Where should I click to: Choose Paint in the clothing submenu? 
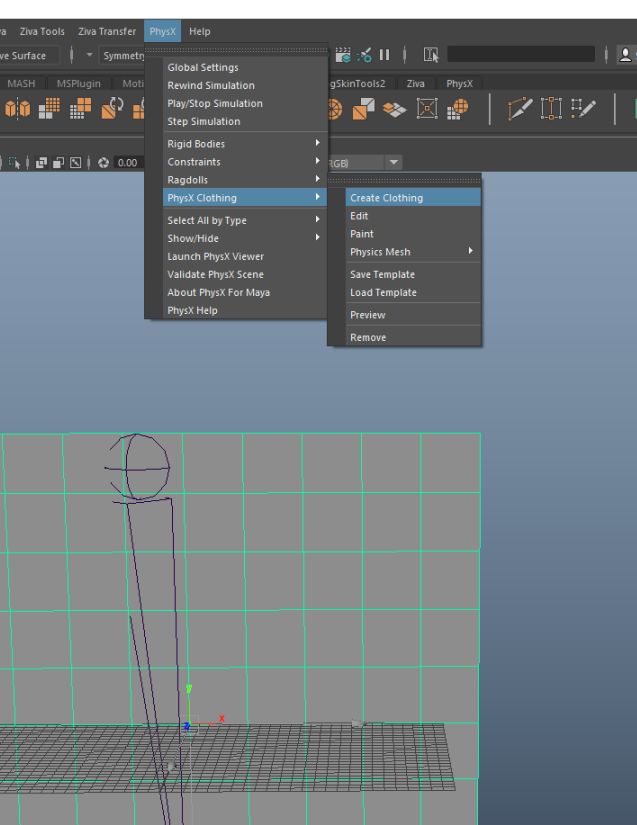413,234
